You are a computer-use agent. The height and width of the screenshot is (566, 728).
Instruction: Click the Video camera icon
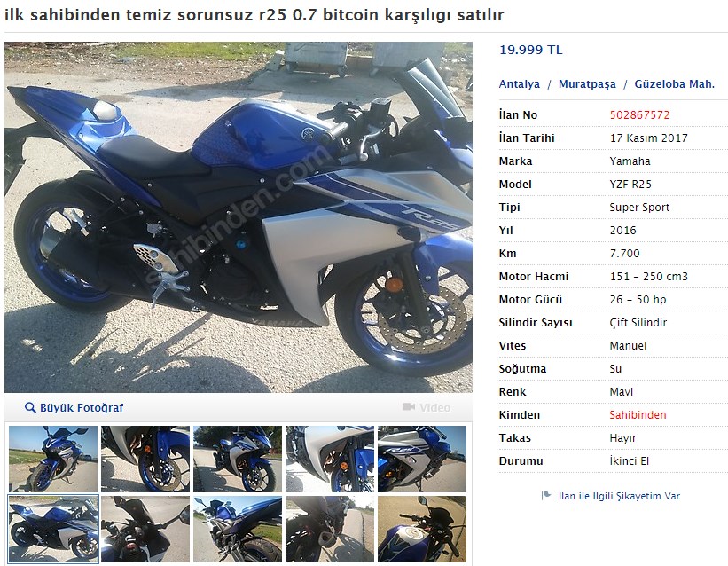coord(409,407)
